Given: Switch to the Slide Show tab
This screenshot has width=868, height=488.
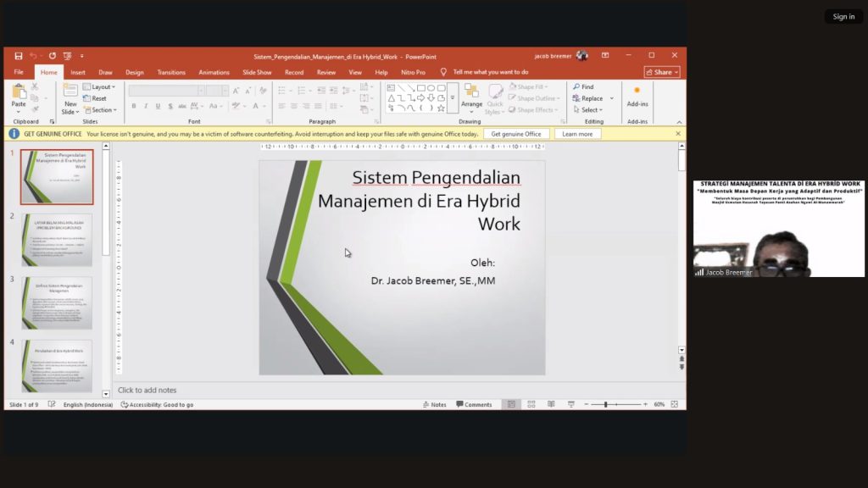Looking at the screenshot, I should [x=257, y=73].
